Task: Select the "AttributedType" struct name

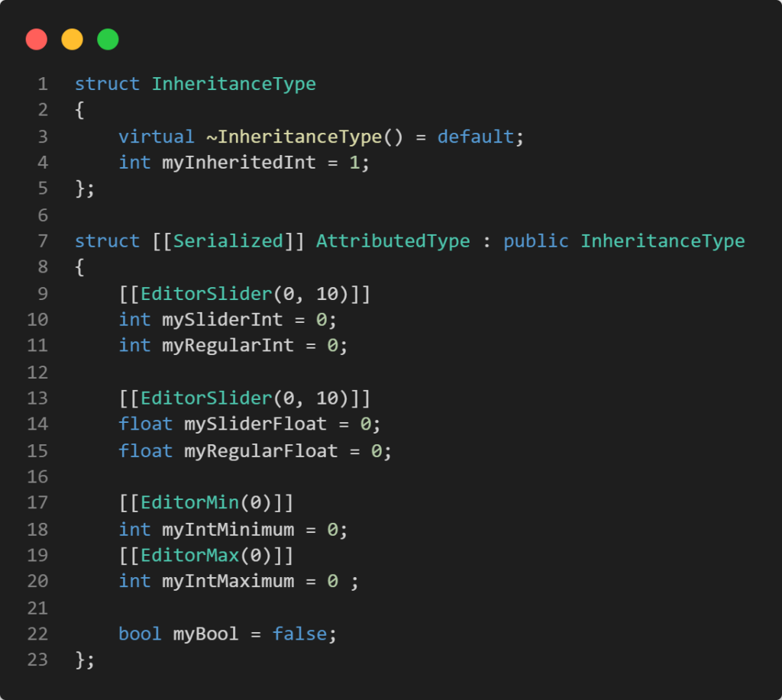Action: (393, 241)
